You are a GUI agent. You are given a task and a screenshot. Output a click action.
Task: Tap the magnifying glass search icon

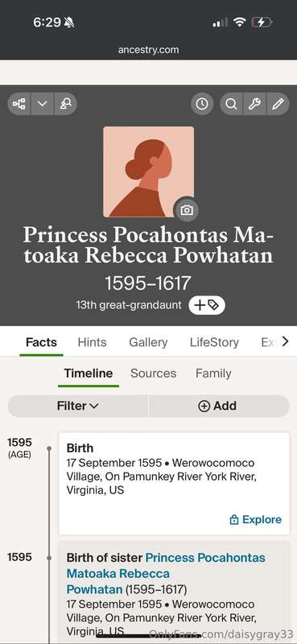(x=231, y=104)
